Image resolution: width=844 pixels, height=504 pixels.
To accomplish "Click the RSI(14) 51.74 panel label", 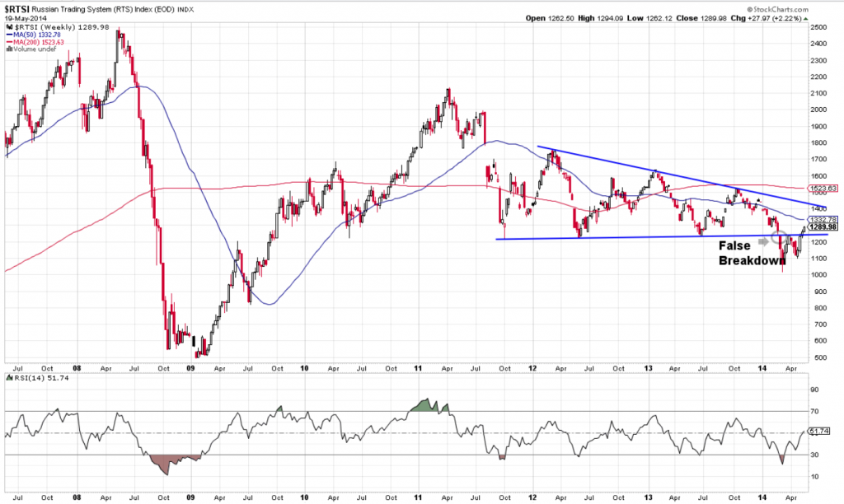I will point(41,378).
